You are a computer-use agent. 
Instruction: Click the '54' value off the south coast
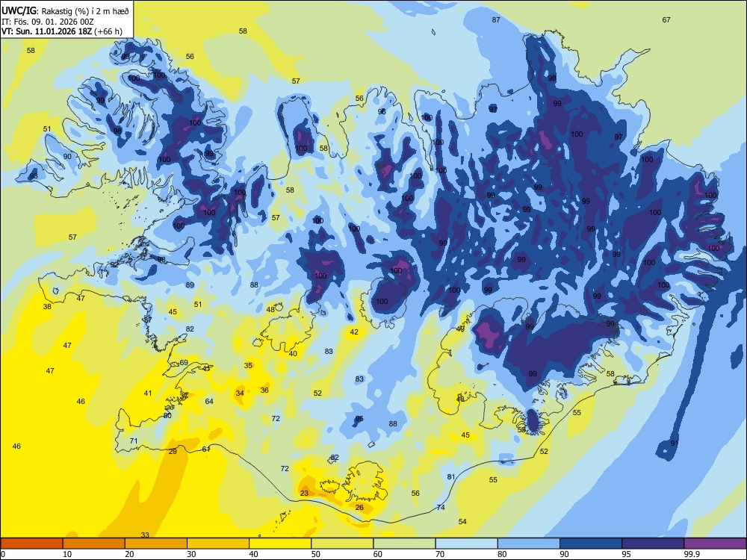point(462,522)
